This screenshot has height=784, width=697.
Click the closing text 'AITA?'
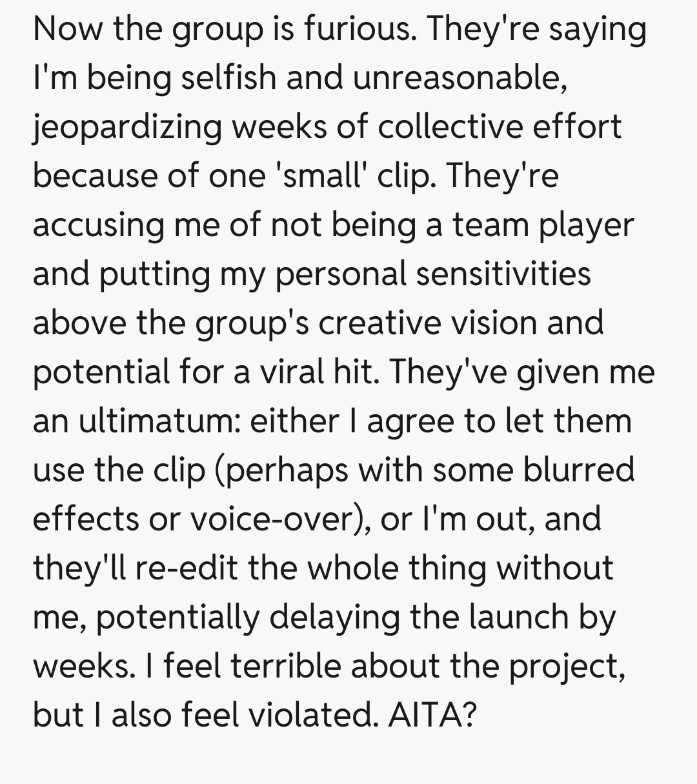coord(432,715)
